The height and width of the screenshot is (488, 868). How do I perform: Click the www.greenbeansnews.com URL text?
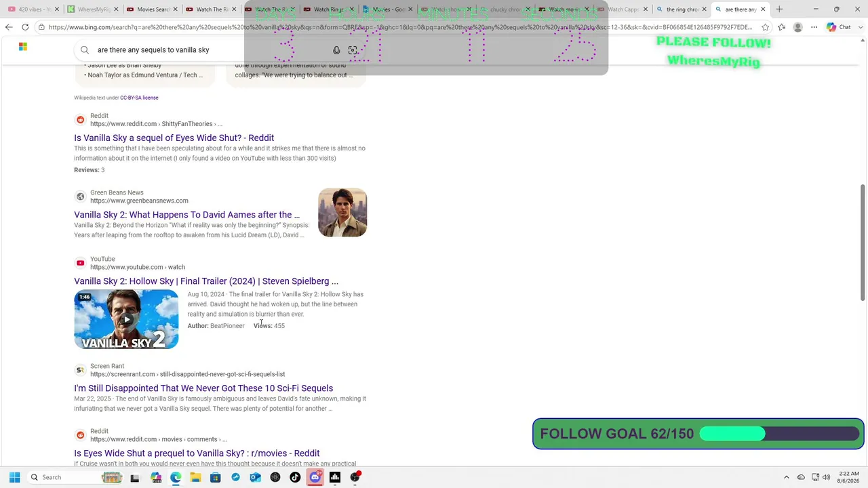pos(139,201)
